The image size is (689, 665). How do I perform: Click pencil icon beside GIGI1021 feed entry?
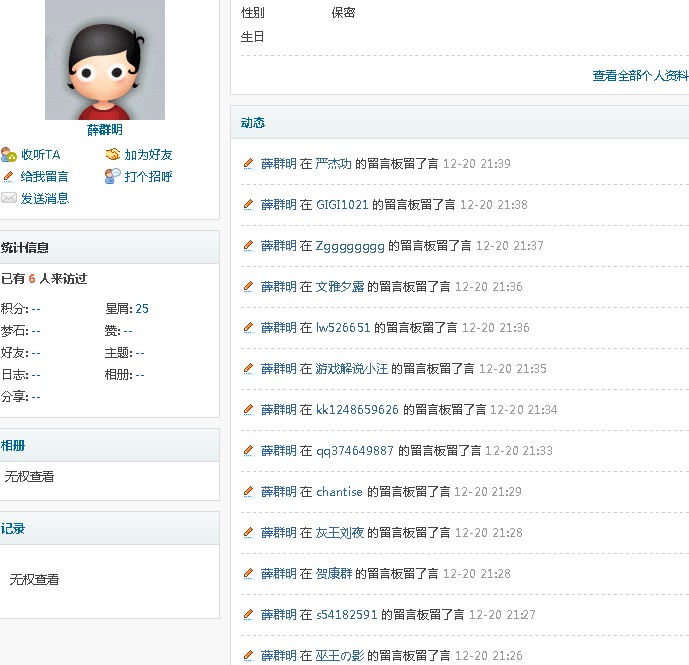point(249,205)
